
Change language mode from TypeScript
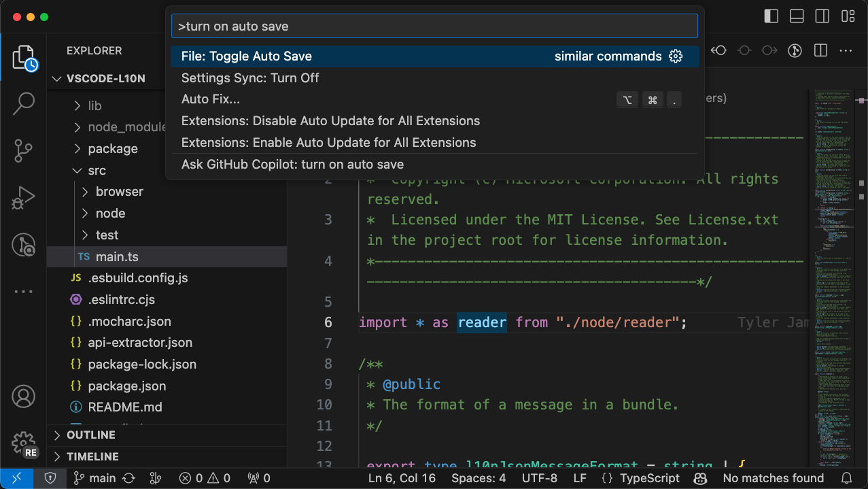click(649, 478)
